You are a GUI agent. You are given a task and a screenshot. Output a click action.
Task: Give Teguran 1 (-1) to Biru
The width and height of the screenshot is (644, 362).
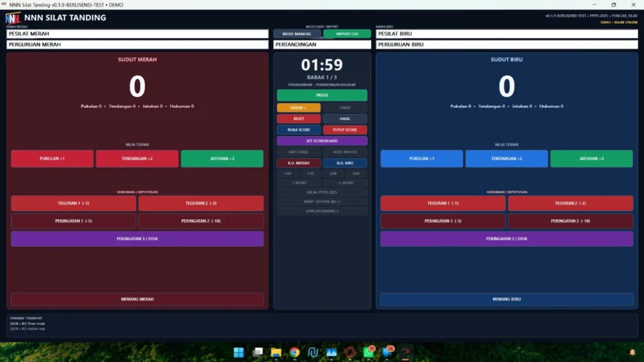pyautogui.click(x=443, y=203)
